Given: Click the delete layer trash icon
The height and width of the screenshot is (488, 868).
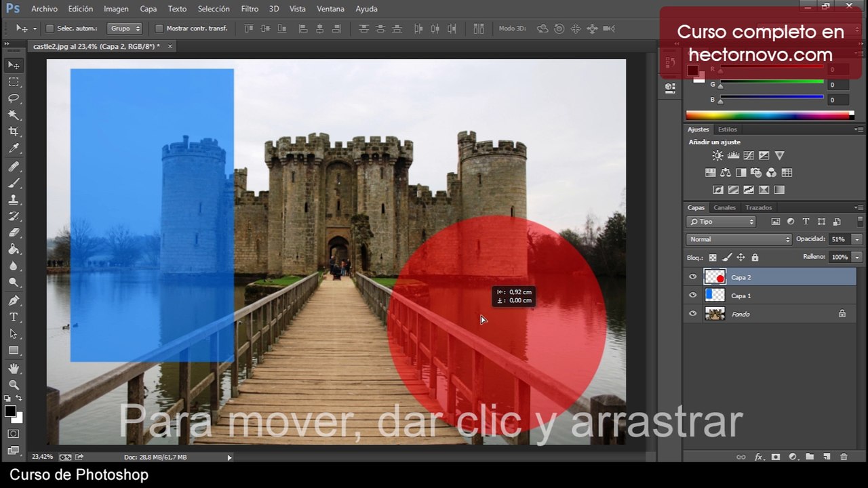Looking at the screenshot, I should point(844,457).
